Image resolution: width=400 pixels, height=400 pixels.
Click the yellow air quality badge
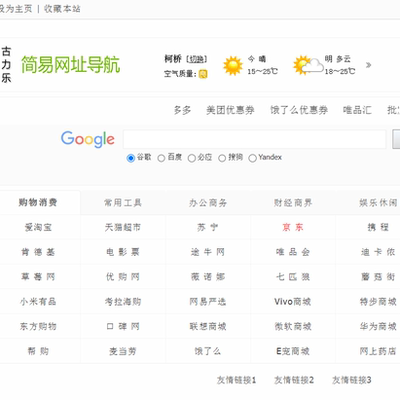(203, 74)
